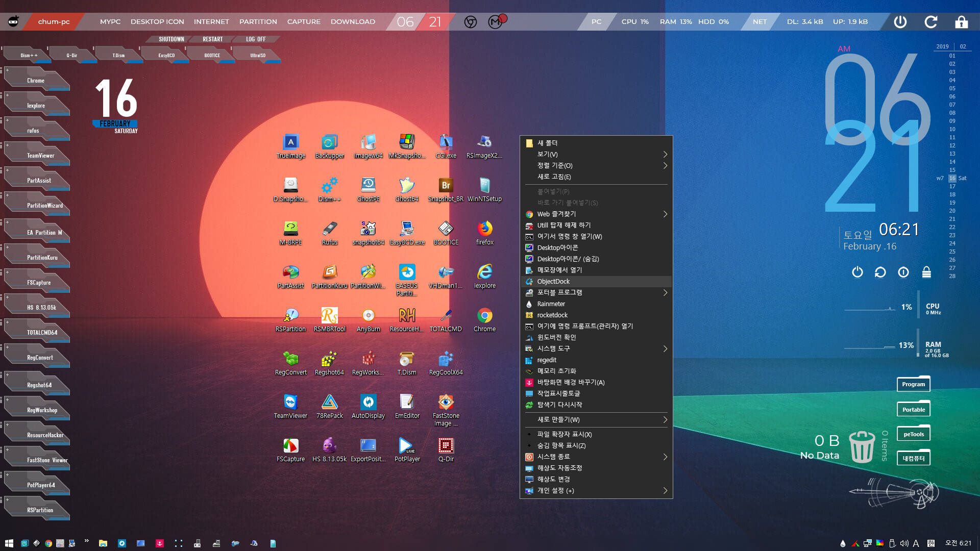Image resolution: width=980 pixels, height=551 pixels.
Task: Open the TrueImage desktop icon
Action: (x=290, y=146)
